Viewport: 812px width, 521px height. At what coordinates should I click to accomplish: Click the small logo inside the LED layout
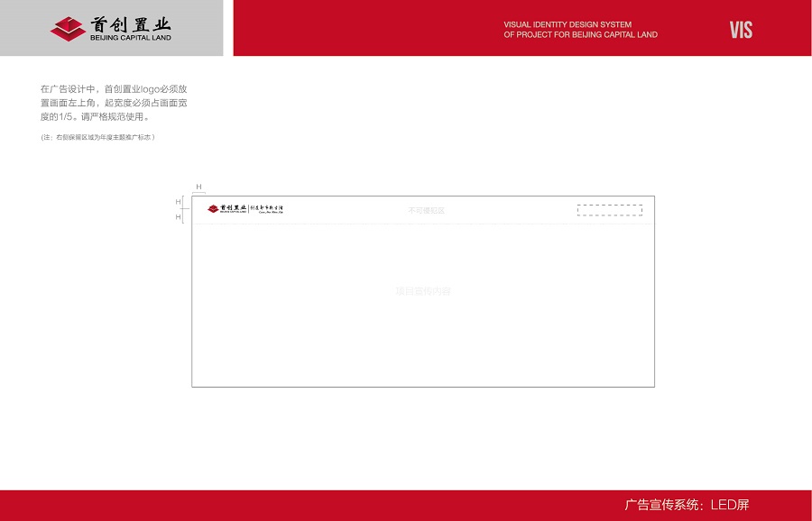pos(245,208)
